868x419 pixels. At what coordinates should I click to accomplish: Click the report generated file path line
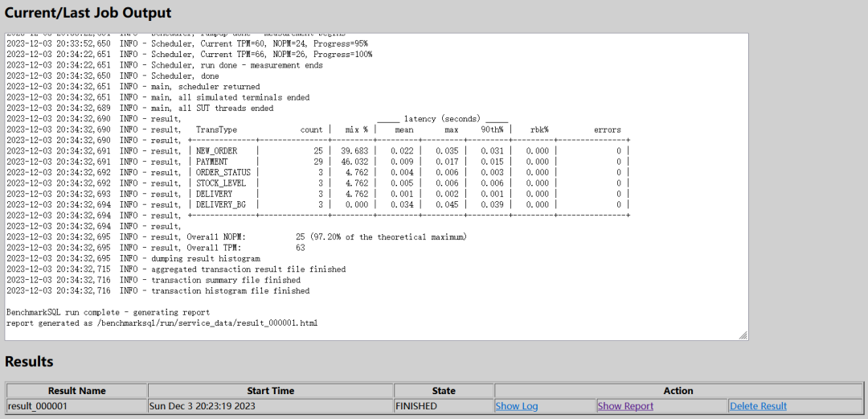[x=162, y=323]
